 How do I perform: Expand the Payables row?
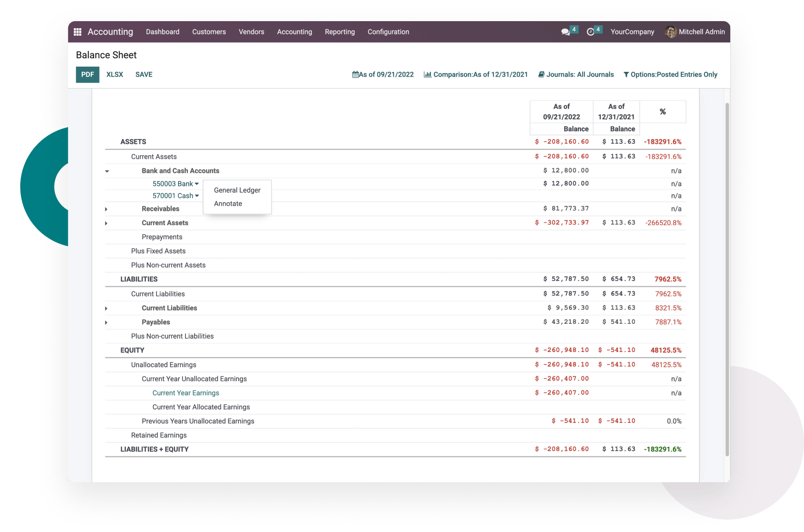tap(106, 322)
